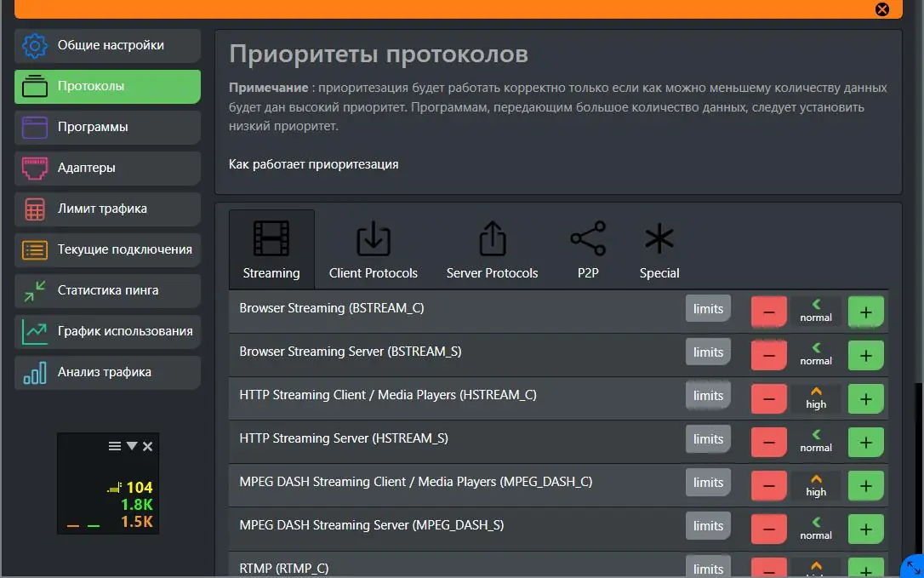Open График использования line chart icon
The height and width of the screenshot is (578, 924).
[x=34, y=331]
